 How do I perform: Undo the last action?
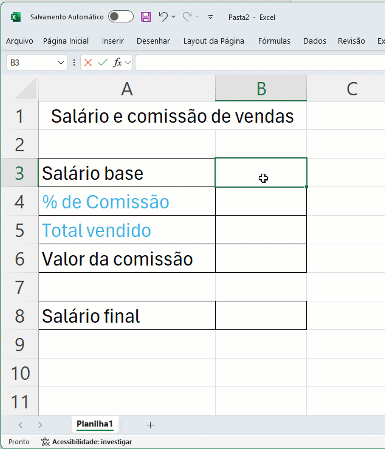coord(163,17)
